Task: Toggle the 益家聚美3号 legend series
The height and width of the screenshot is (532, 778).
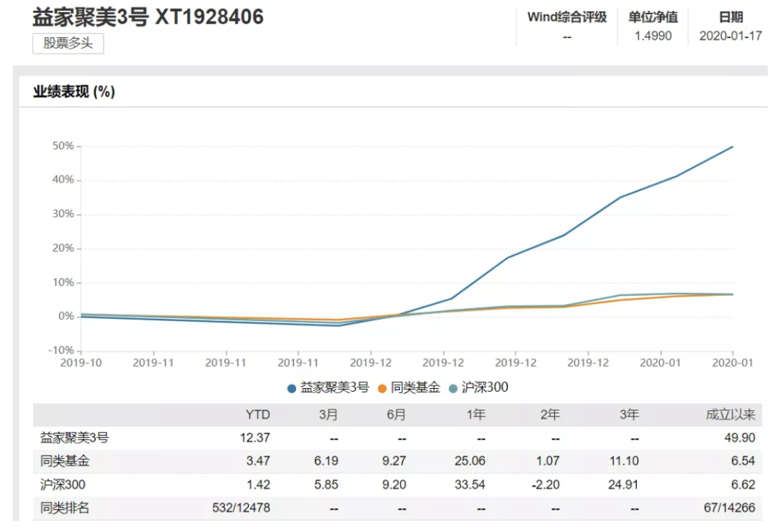Action: (x=328, y=388)
